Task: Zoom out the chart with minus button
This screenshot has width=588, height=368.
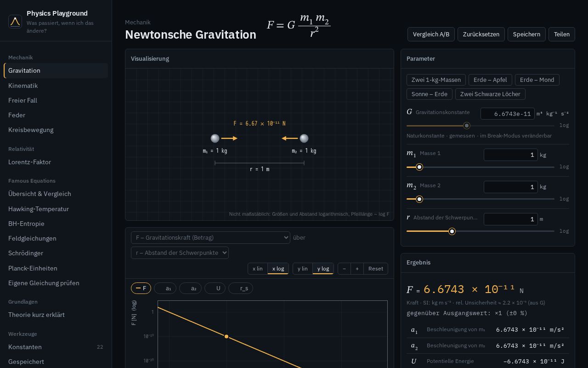Action: pos(344,269)
